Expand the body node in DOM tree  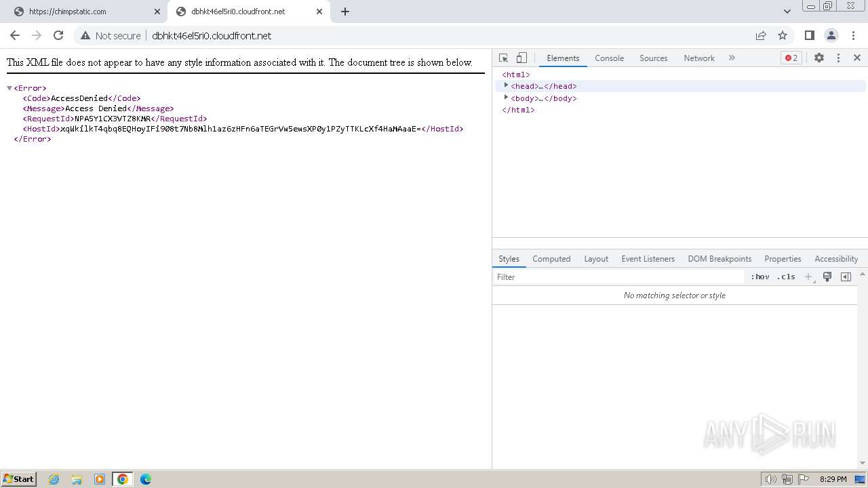pyautogui.click(x=506, y=98)
